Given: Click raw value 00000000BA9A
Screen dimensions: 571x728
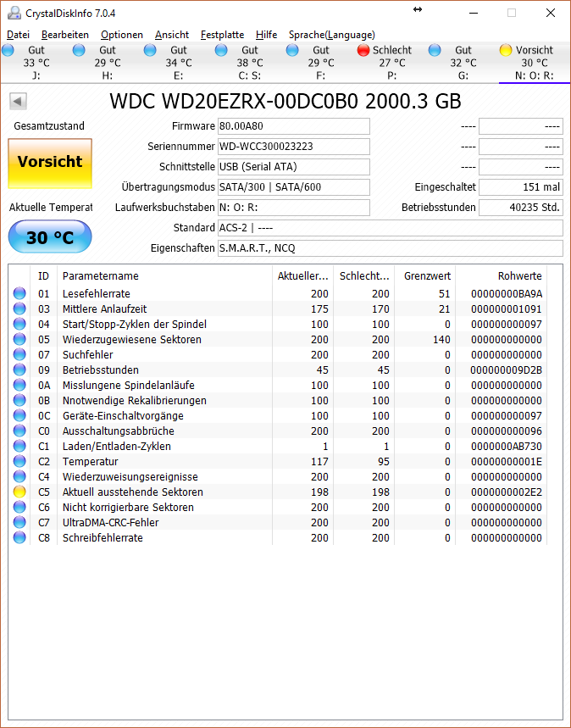Looking at the screenshot, I should [x=507, y=294].
